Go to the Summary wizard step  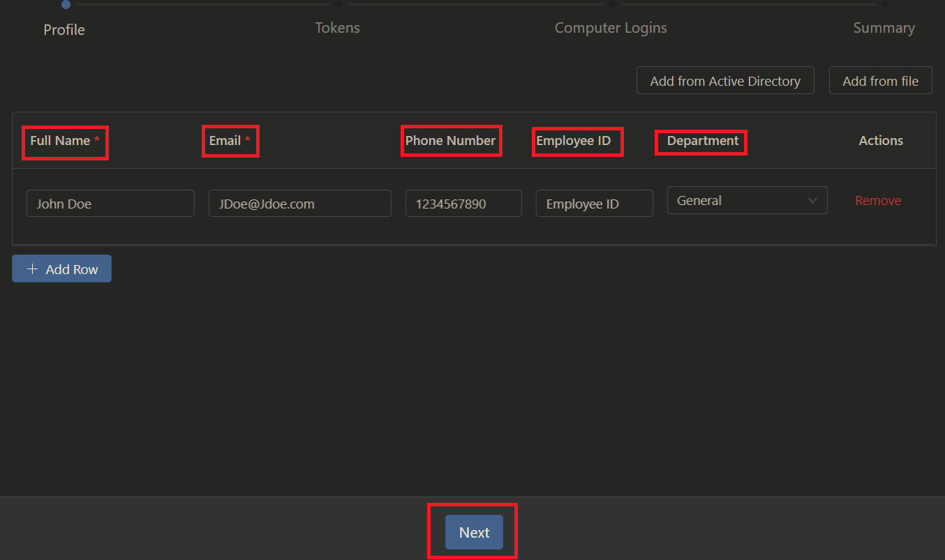[x=884, y=28]
